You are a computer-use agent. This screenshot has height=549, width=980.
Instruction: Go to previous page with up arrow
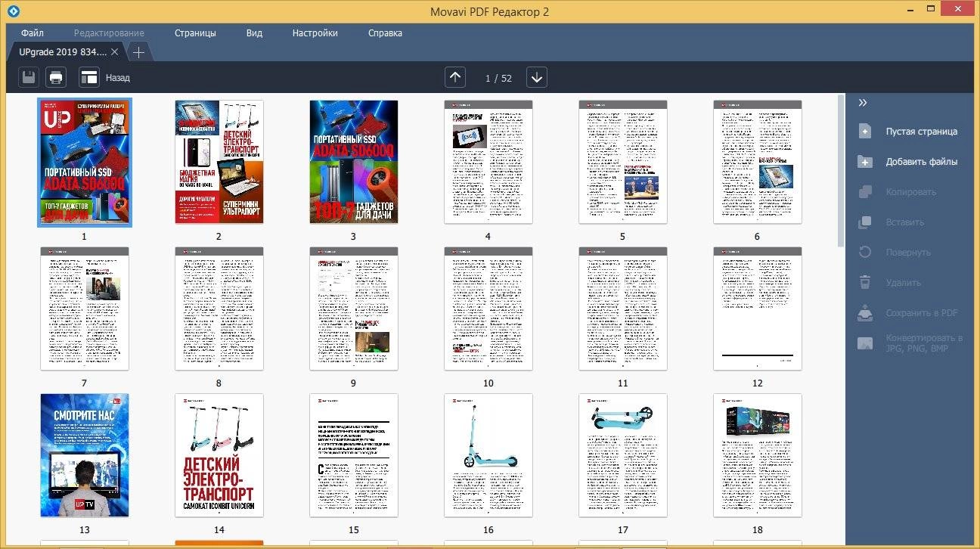455,77
